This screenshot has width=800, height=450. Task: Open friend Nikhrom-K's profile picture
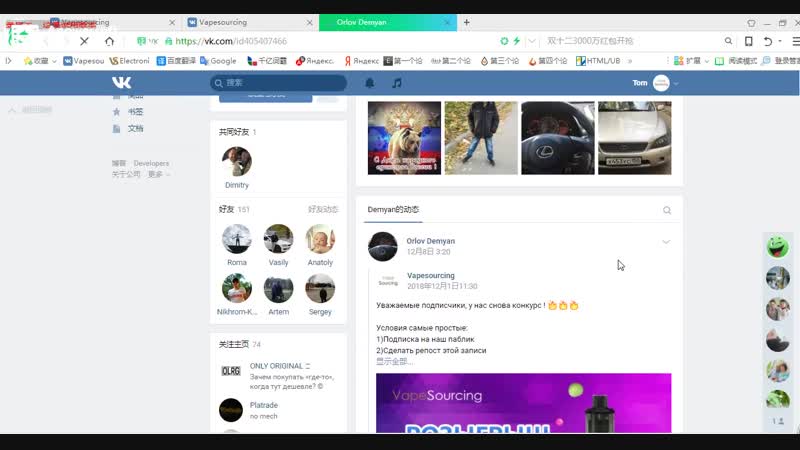tap(237, 288)
